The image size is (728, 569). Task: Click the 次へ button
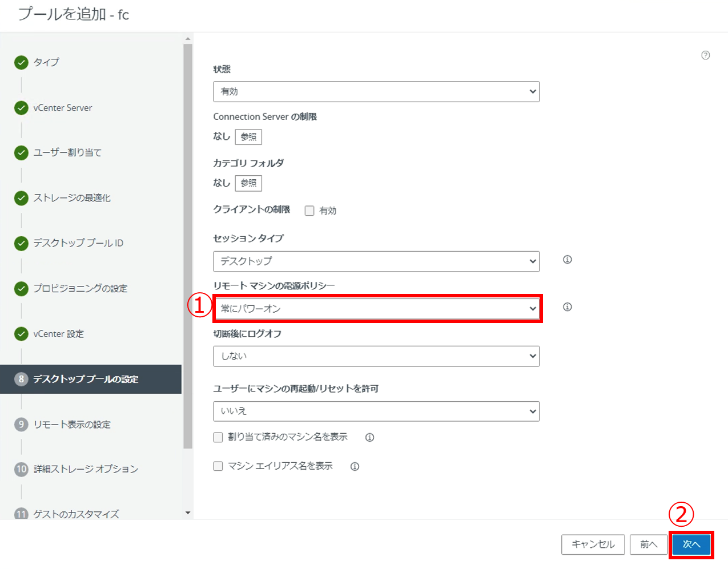[x=691, y=544]
